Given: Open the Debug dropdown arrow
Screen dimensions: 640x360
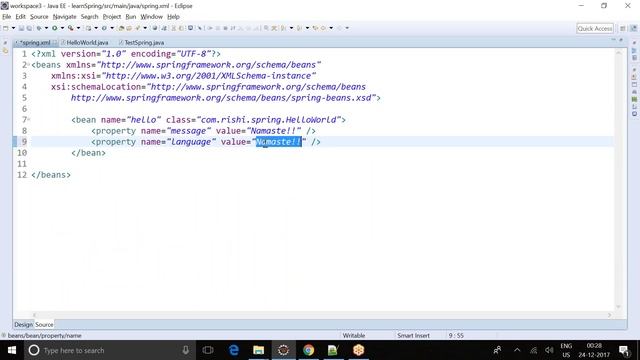Looking at the screenshot, I should 46,28.
